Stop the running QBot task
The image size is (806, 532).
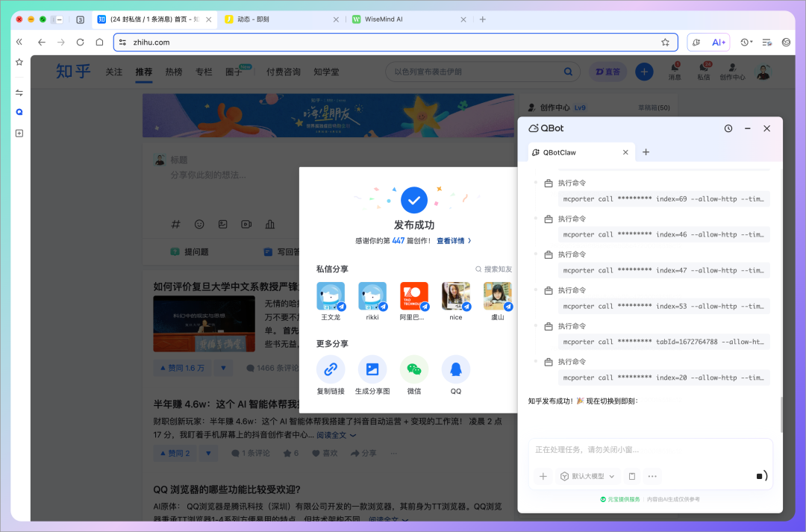point(760,476)
